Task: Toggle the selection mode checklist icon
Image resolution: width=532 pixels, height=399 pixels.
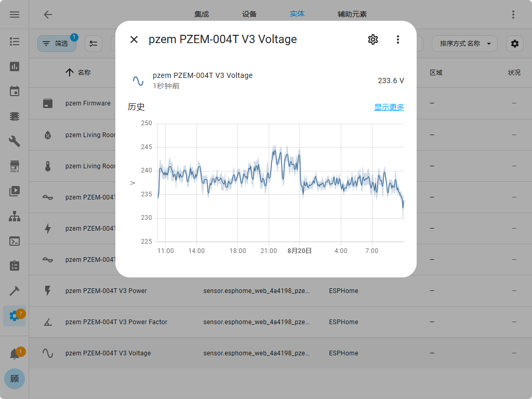Action: click(94, 44)
